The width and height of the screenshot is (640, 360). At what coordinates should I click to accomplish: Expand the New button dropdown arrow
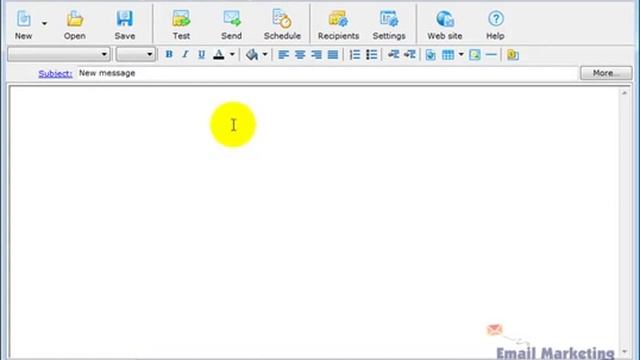44,24
